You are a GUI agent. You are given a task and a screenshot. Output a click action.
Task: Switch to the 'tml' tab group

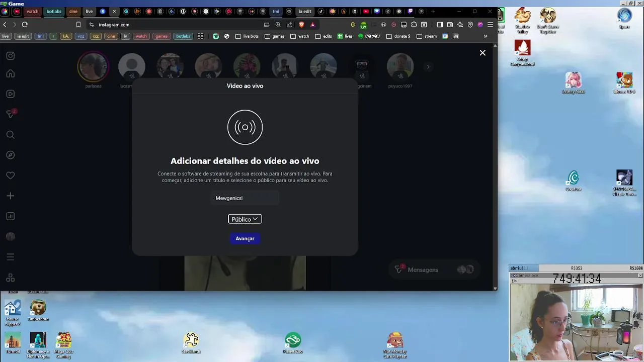(x=276, y=11)
